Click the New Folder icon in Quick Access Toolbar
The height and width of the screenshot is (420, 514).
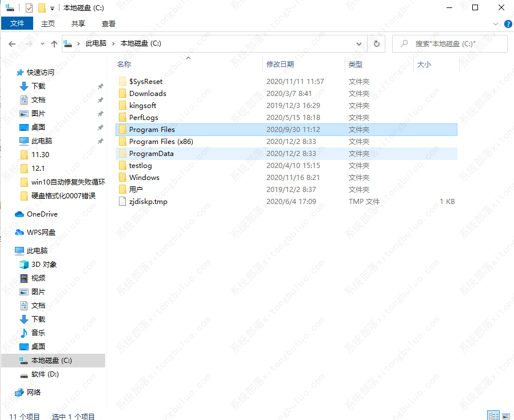41,7
